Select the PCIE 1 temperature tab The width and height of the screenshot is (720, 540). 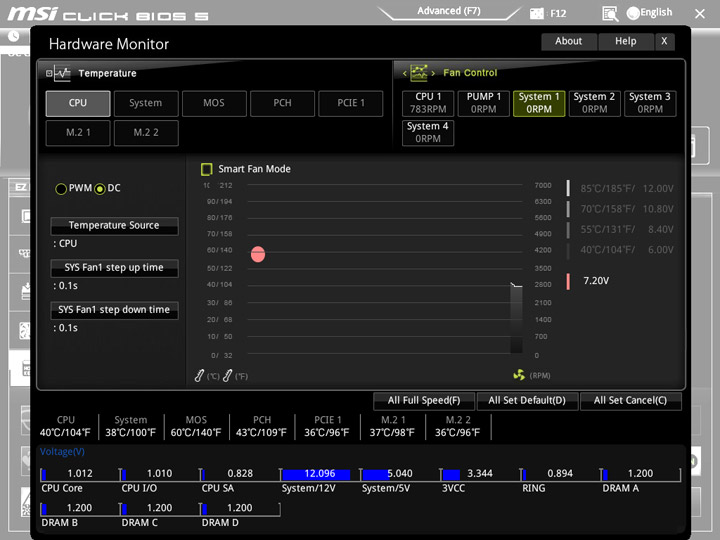click(351, 103)
